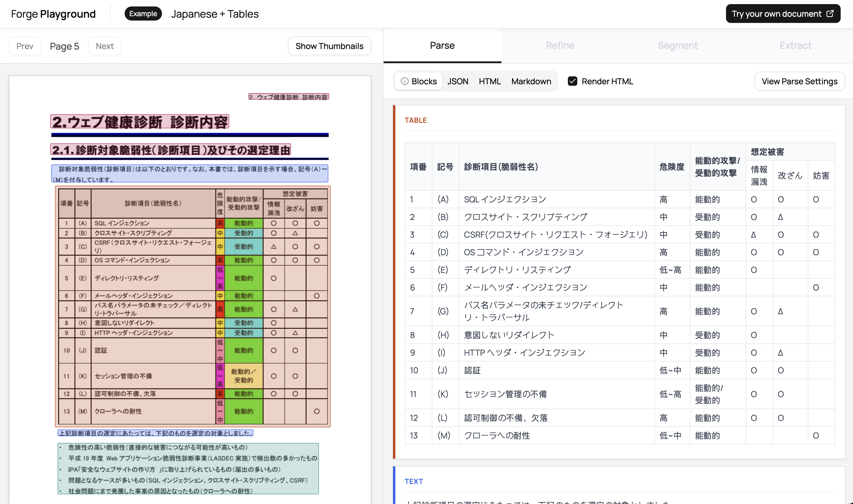Image resolution: width=853 pixels, height=504 pixels.
Task: Click the main heading block 2.ウェブ健康診断
Action: pyautogui.click(x=140, y=122)
